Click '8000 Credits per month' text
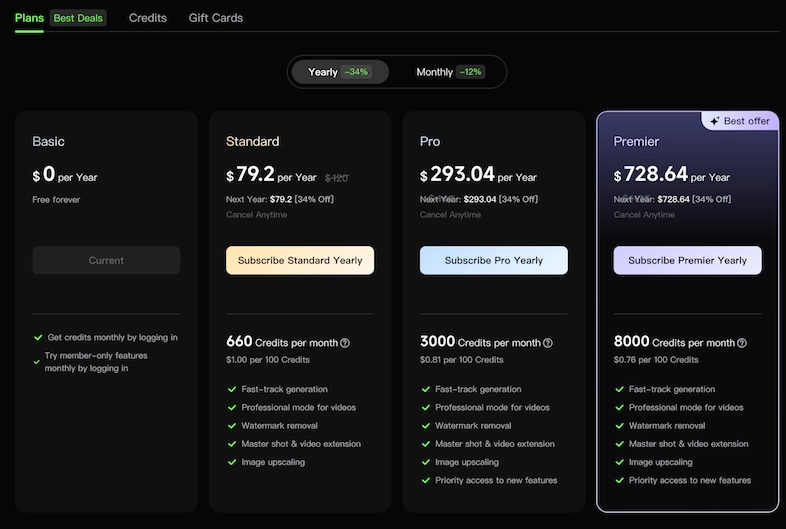This screenshot has width=786, height=529. 674,342
